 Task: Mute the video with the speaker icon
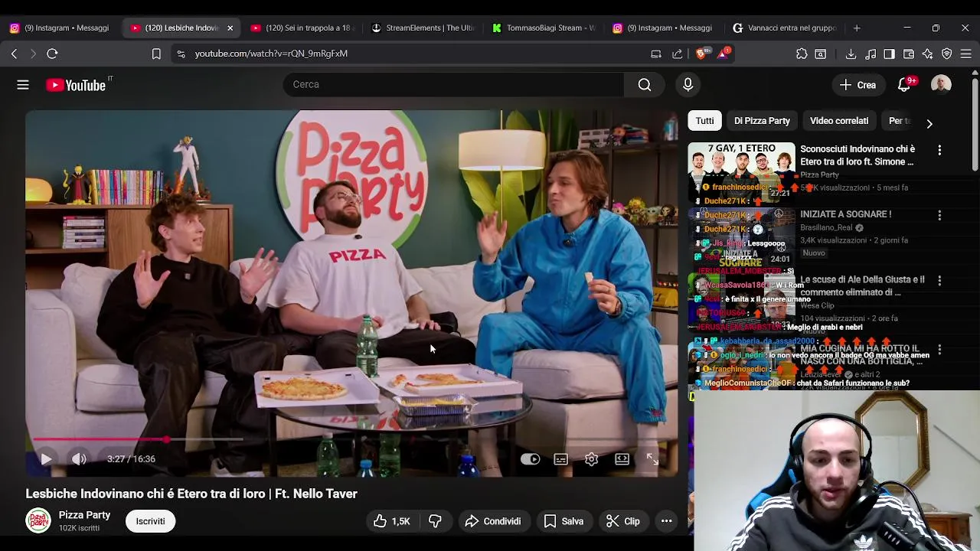point(79,459)
